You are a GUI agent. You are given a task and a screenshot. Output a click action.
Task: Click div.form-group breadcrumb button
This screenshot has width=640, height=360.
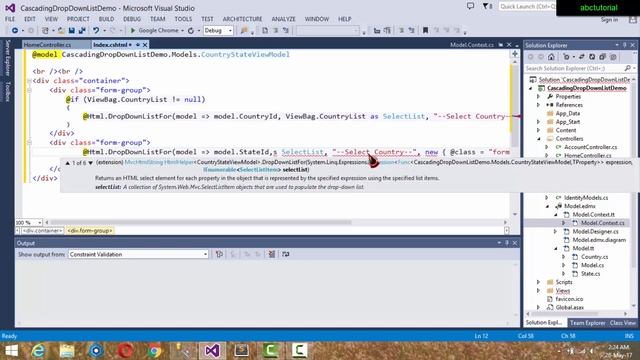pyautogui.click(x=90, y=231)
